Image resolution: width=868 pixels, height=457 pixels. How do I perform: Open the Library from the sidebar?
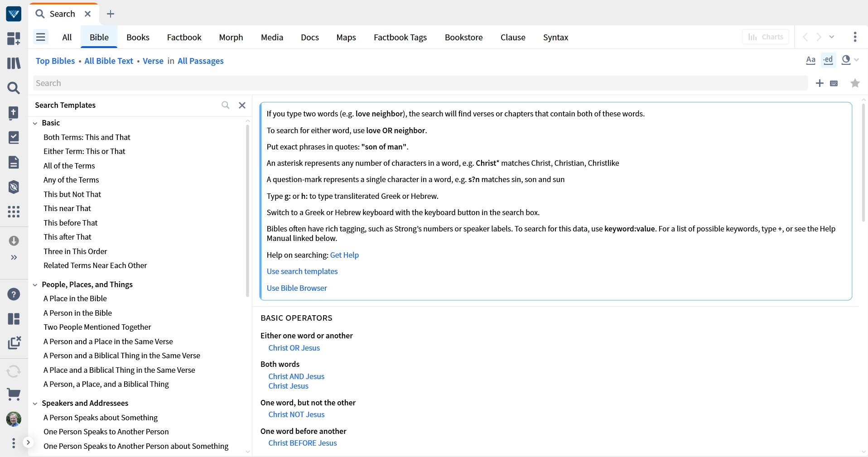coord(14,63)
